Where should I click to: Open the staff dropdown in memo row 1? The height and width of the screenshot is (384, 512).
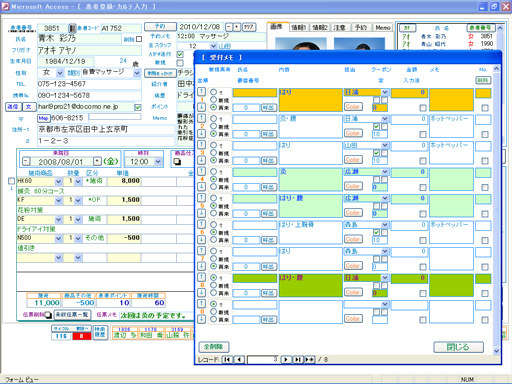[385, 92]
